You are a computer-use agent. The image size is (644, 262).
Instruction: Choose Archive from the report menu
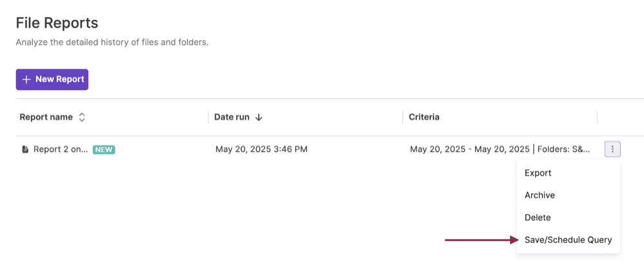[x=540, y=195]
